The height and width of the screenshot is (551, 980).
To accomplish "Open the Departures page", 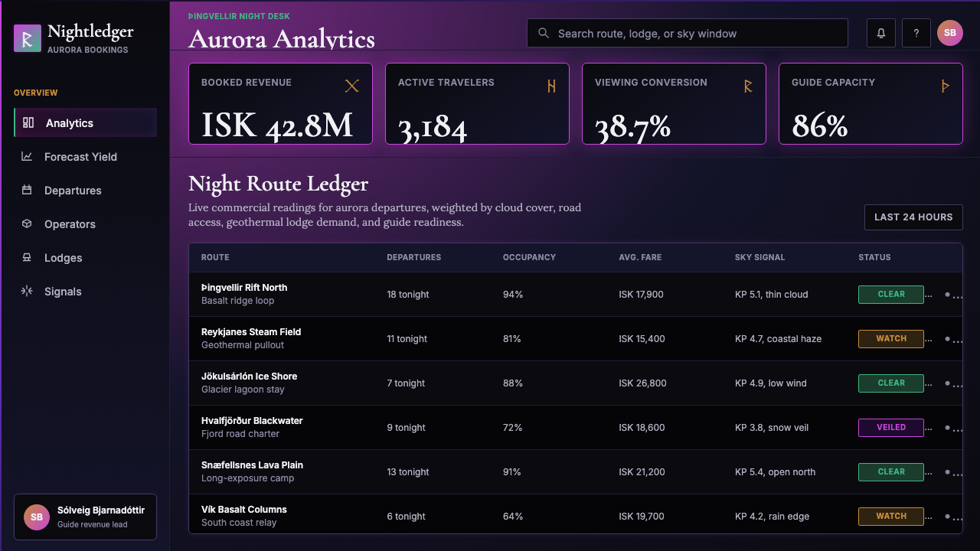I will pos(85,190).
